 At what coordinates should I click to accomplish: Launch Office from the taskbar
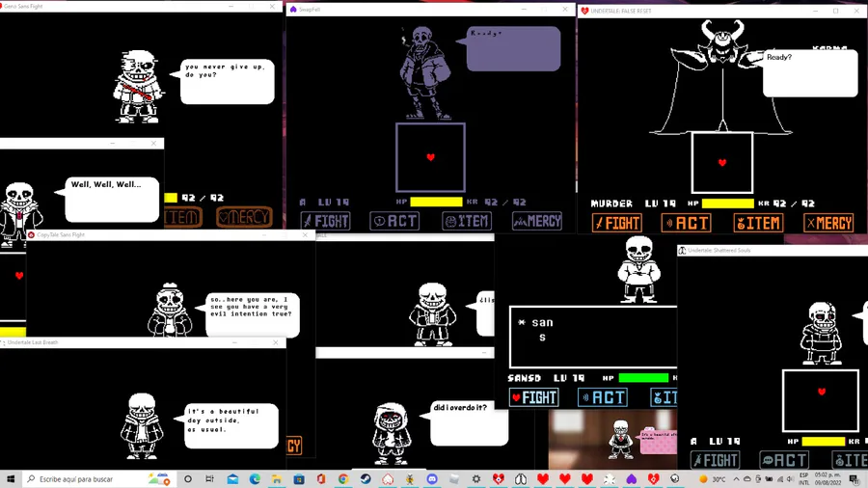[x=321, y=479]
